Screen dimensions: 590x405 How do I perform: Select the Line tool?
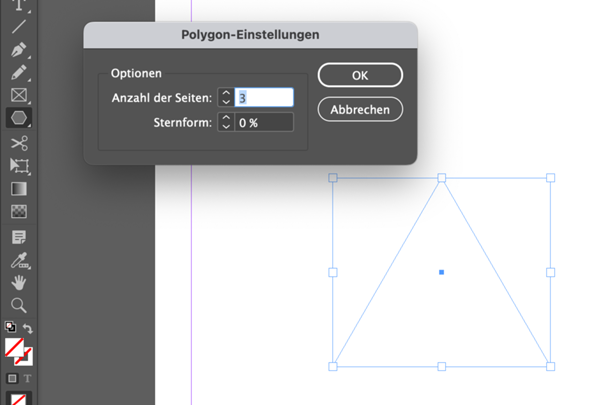pos(18,27)
